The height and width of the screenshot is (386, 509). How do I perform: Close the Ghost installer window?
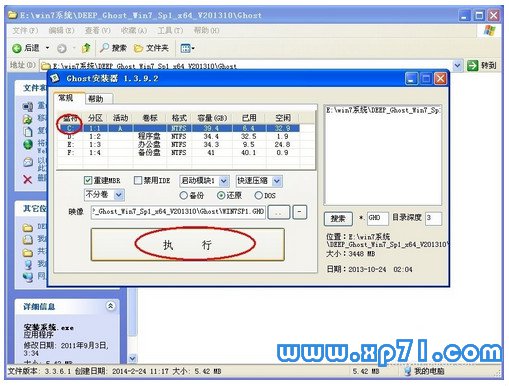pos(440,79)
